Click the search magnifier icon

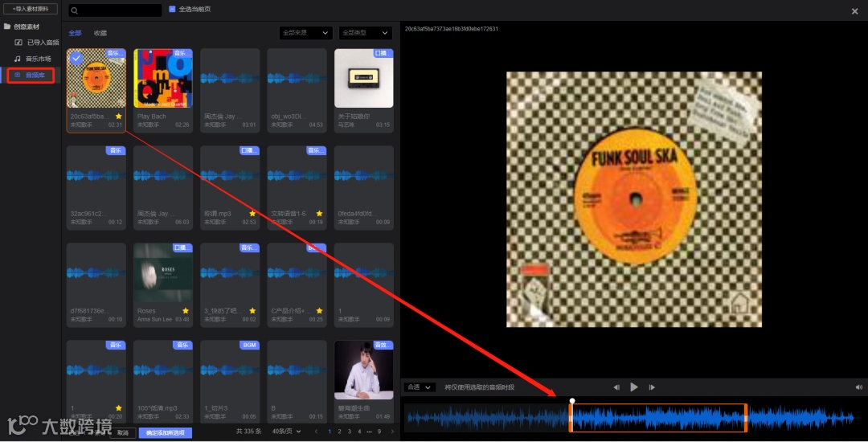pyautogui.click(x=75, y=10)
